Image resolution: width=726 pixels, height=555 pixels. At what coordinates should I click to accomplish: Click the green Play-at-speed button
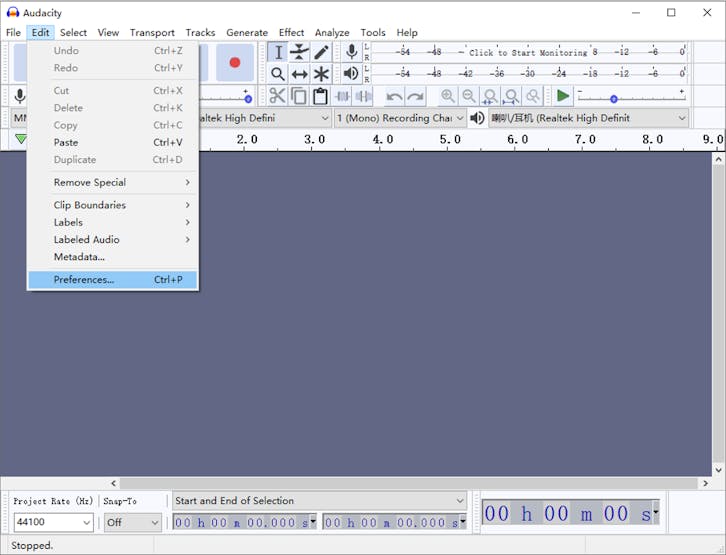point(563,96)
